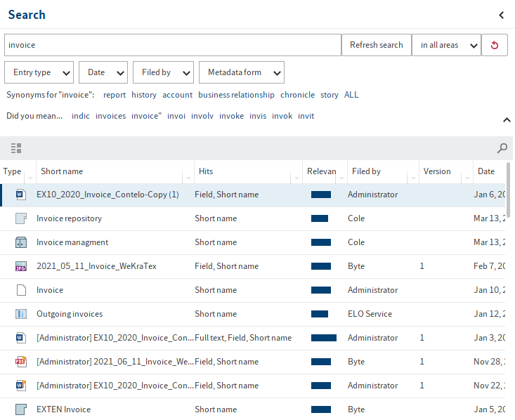Click Word icon of EX10_2020_Invoice_Contelo-Copy (1)

coord(20,195)
